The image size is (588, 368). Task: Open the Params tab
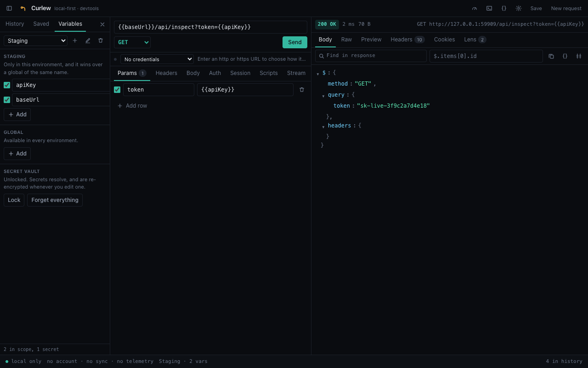click(132, 73)
